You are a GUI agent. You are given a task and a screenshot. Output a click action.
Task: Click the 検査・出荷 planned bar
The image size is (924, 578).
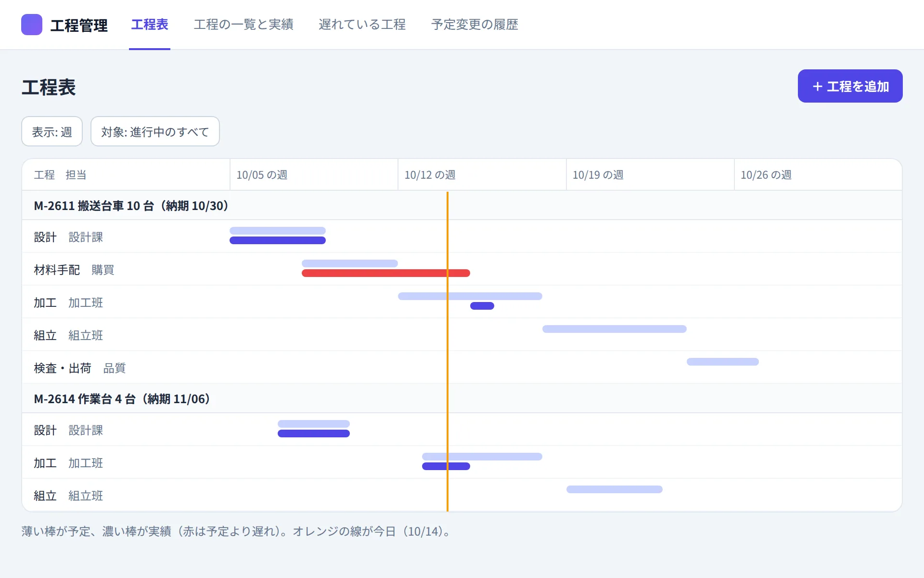[723, 362]
